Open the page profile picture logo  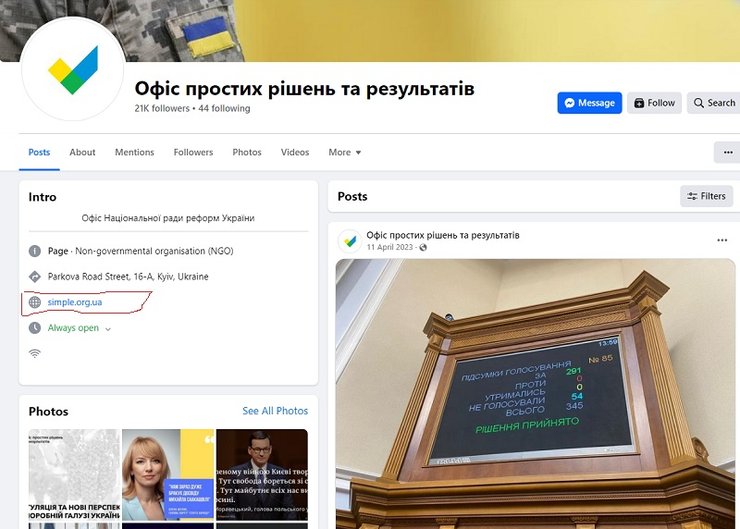pyautogui.click(x=73, y=69)
